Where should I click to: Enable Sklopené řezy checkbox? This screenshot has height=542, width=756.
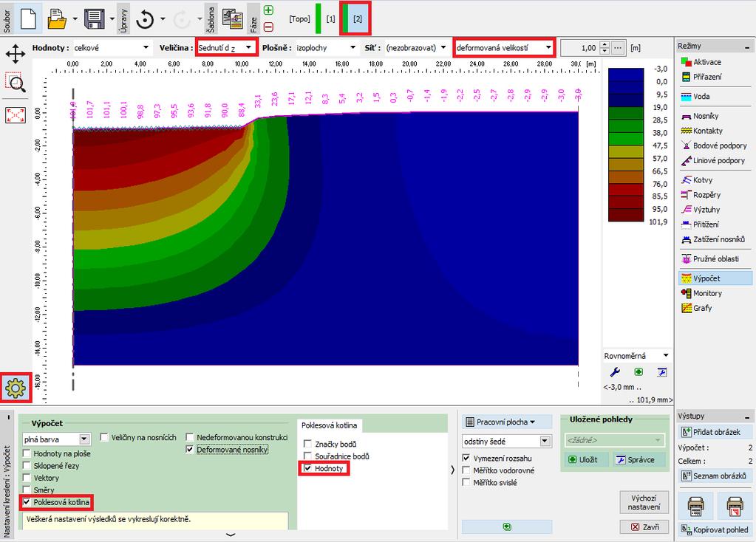pyautogui.click(x=27, y=466)
